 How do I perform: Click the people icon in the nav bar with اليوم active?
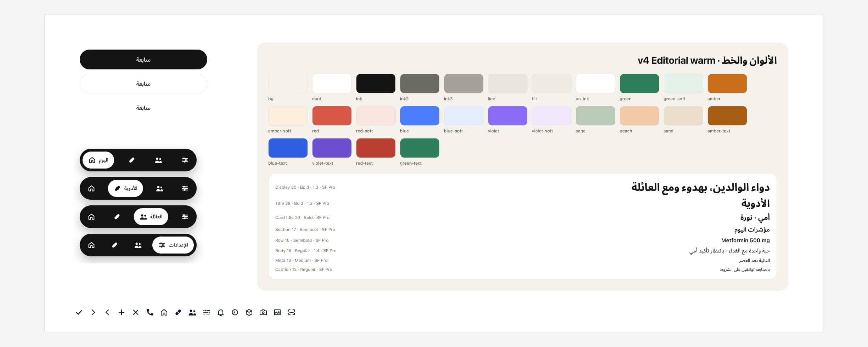pos(158,160)
